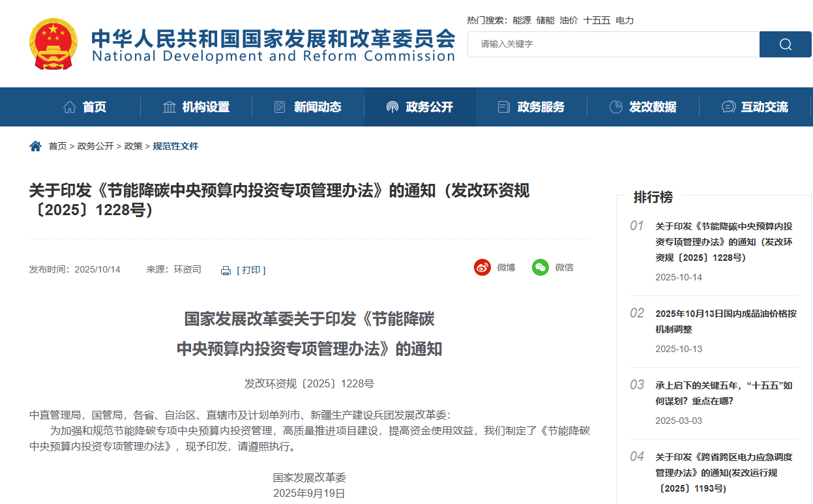Click the 政策 breadcrumb link

(133, 146)
